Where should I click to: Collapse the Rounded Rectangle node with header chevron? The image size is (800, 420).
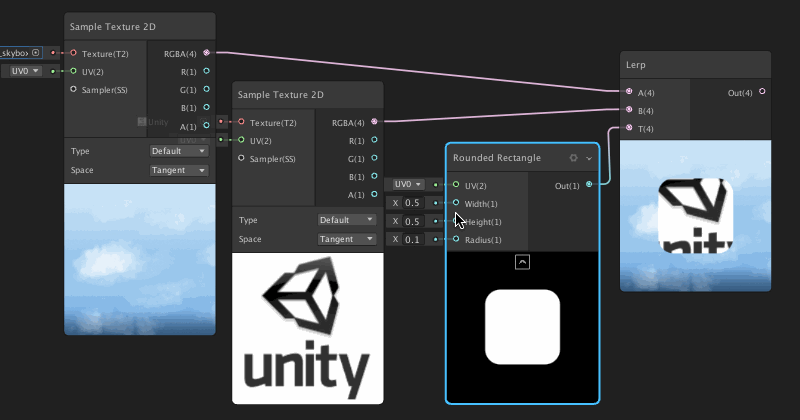point(589,158)
